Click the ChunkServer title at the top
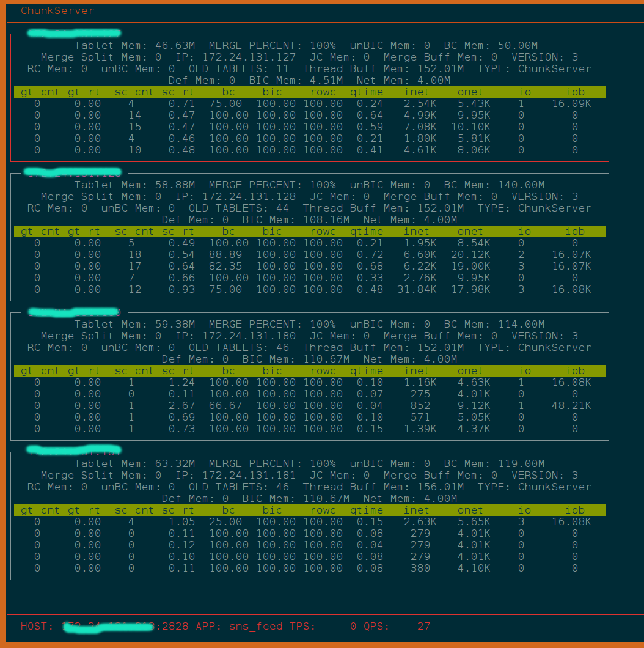The height and width of the screenshot is (648, 644). [57, 11]
